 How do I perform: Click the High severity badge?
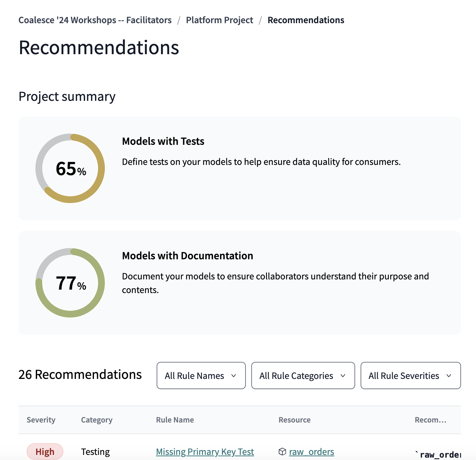coord(45,451)
